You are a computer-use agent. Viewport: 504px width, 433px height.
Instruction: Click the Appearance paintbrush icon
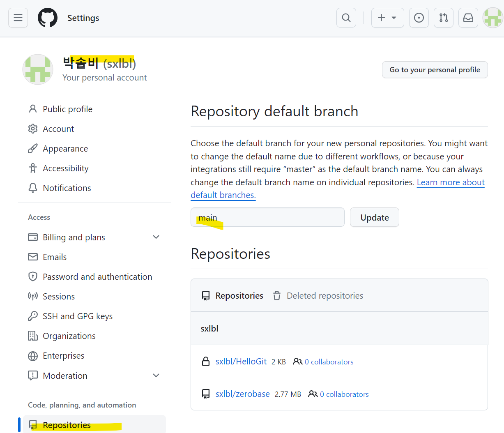[33, 148]
